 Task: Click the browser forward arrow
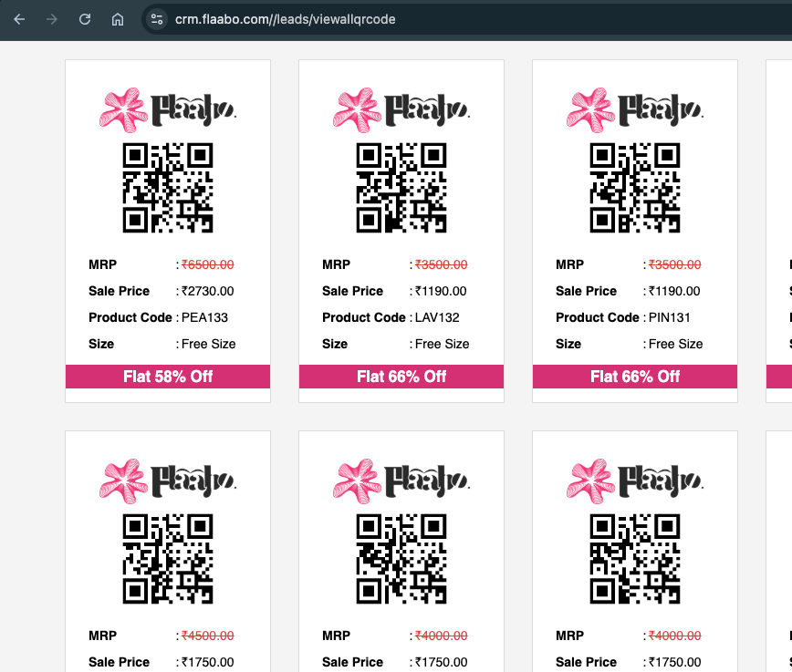(52, 18)
